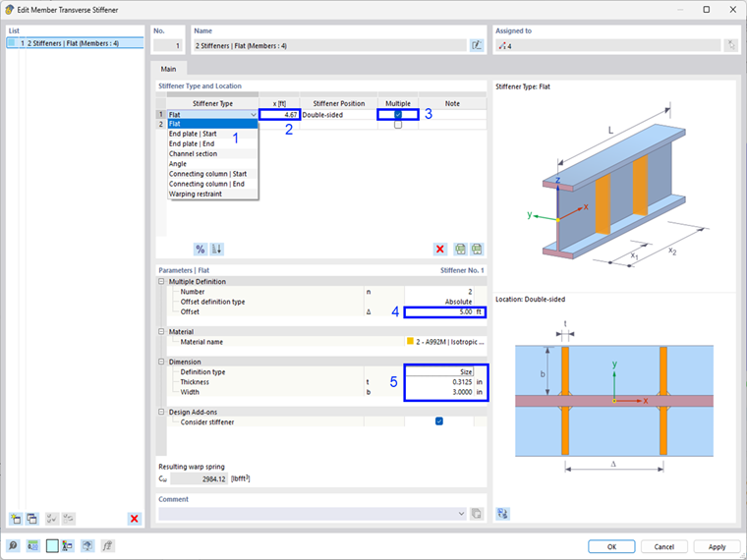Click the OK button
The height and width of the screenshot is (560, 747).
tap(611, 546)
